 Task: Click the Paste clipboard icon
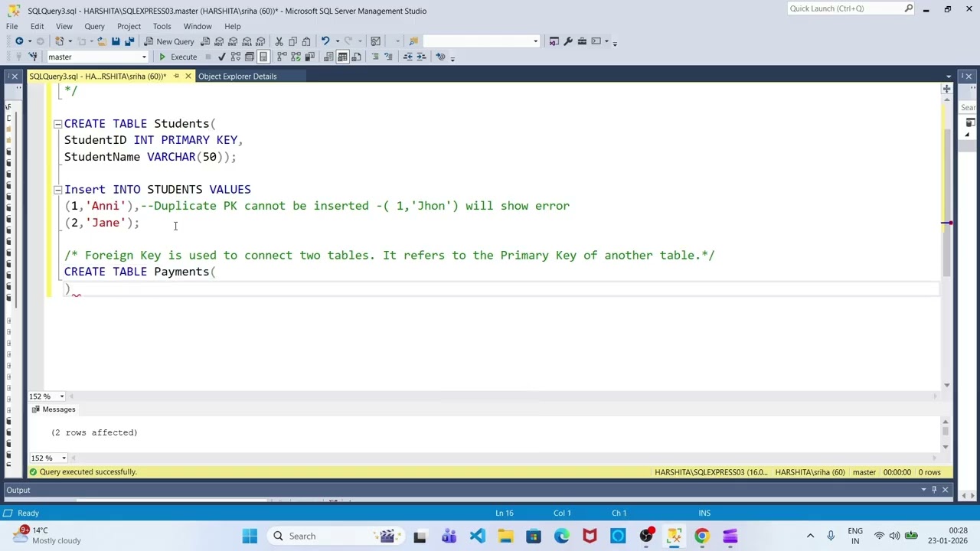coord(306,41)
